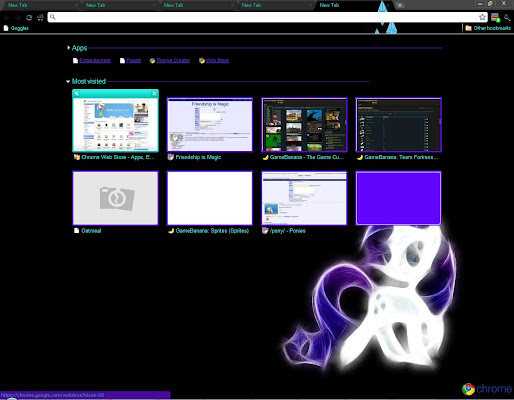Open the colorful stacked extension icon
514x400 pixels.
click(495, 17)
